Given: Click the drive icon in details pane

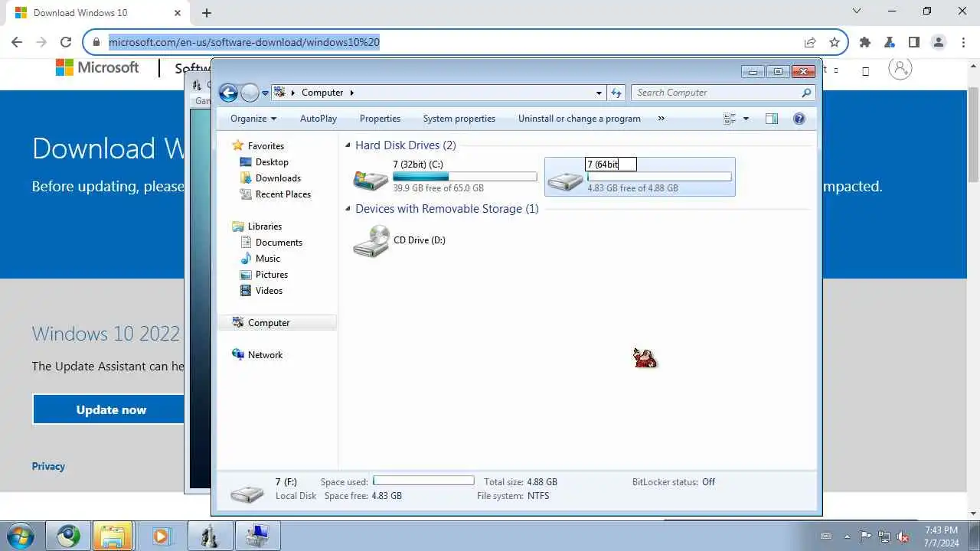Looking at the screenshot, I should coord(248,494).
